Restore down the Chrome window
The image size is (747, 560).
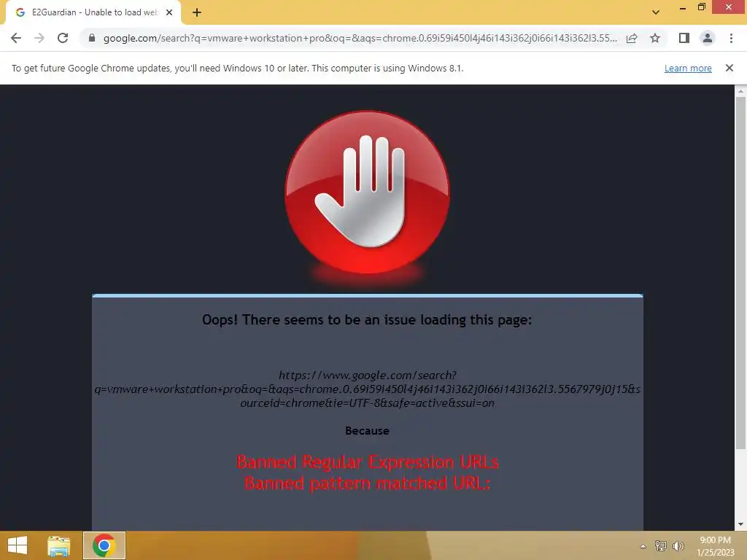pyautogui.click(x=701, y=7)
